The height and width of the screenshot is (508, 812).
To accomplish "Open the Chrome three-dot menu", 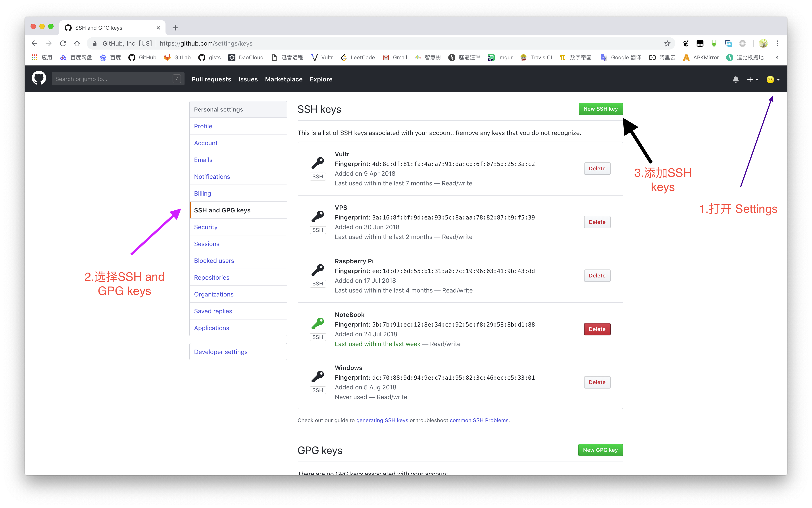I will coord(777,43).
